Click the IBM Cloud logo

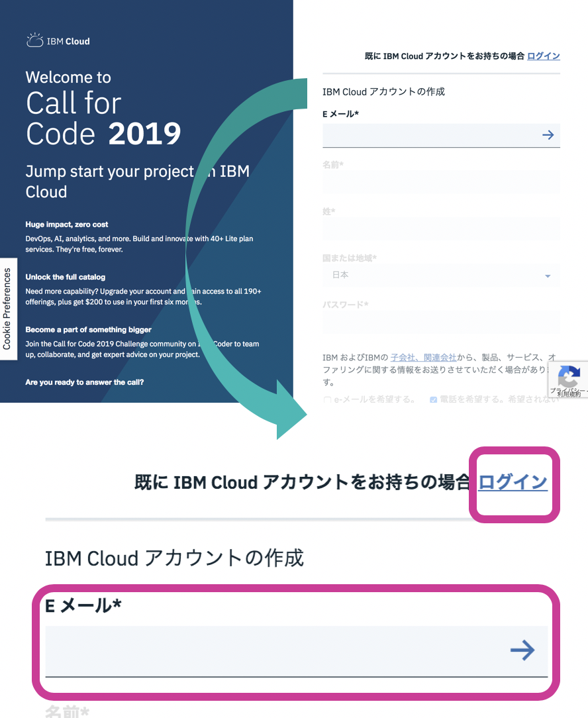[x=58, y=41]
